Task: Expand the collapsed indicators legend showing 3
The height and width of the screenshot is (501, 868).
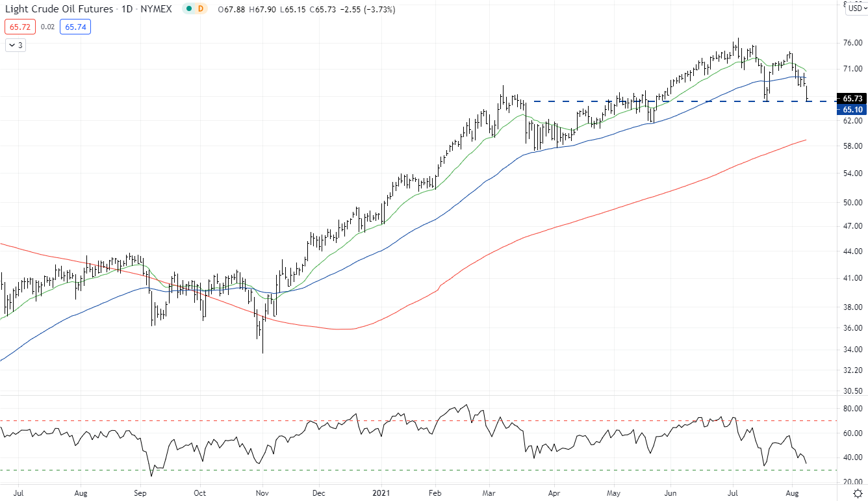Action: pos(15,45)
